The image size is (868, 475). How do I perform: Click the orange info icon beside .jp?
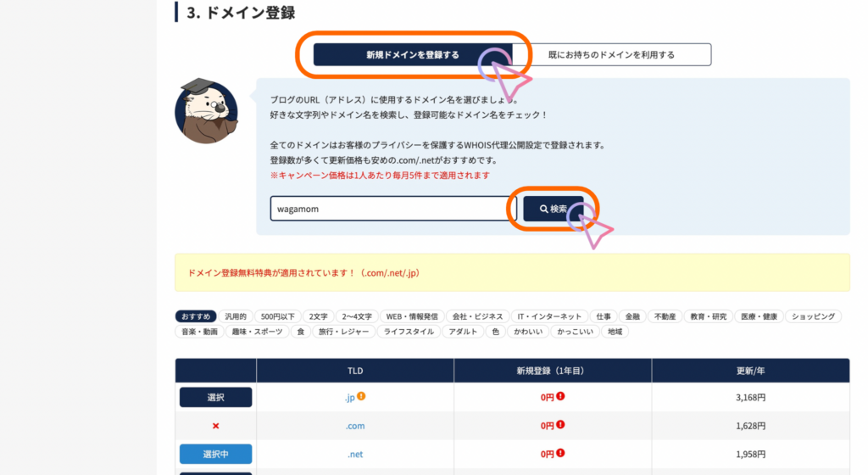click(x=362, y=396)
